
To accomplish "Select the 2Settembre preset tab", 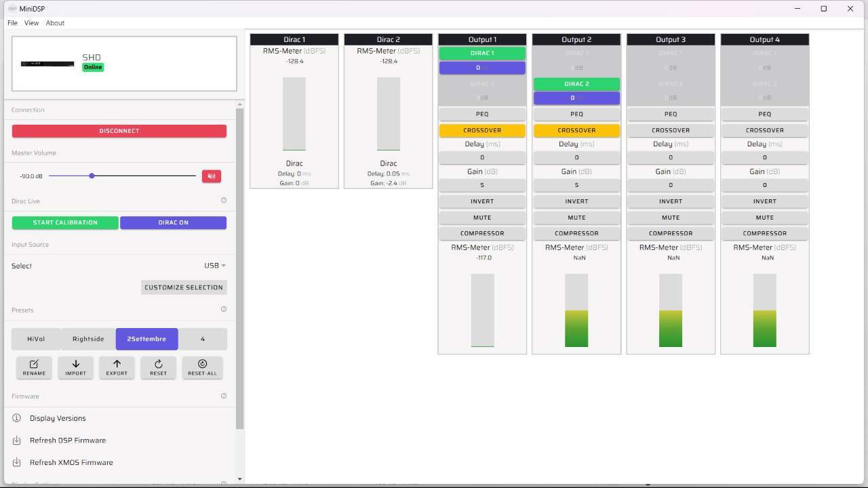I will 146,339.
